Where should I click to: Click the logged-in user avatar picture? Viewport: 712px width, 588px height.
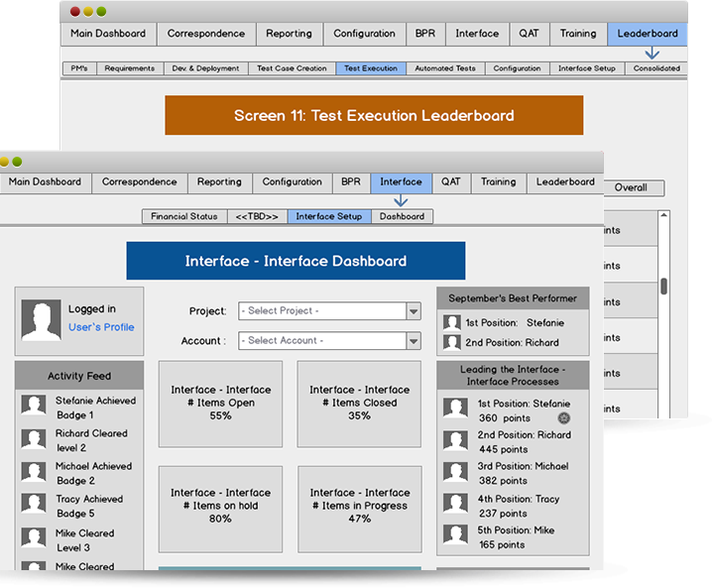[42, 319]
